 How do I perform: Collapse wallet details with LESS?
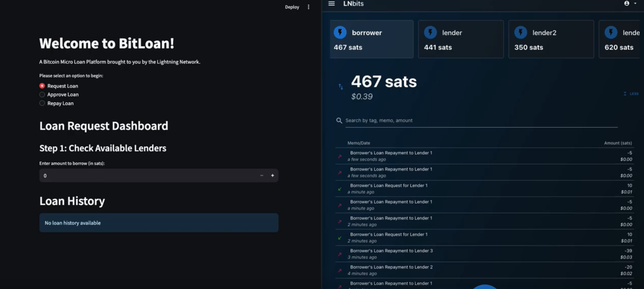click(631, 94)
